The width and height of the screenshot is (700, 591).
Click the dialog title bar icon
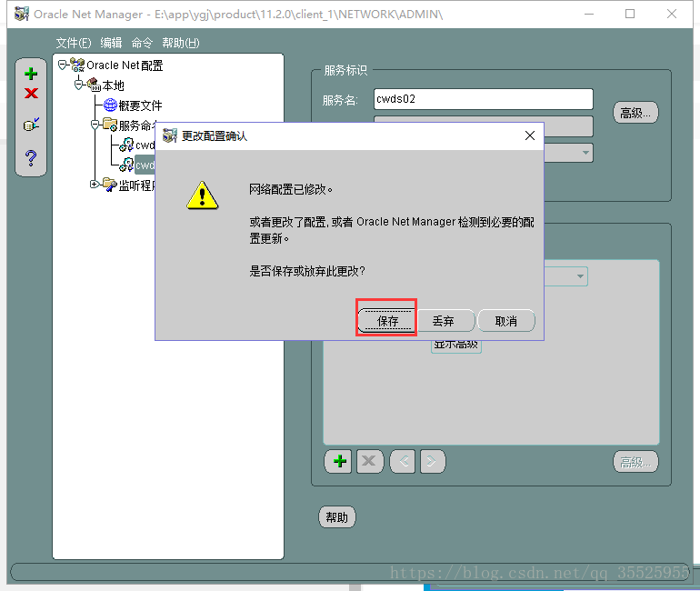click(170, 135)
